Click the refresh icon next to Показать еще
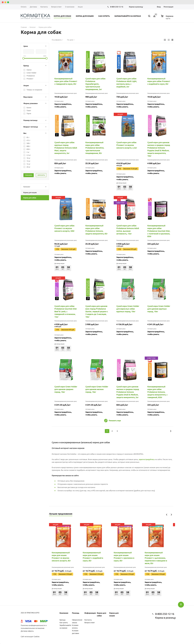194x644 pixels. pyautogui.click(x=106, y=421)
